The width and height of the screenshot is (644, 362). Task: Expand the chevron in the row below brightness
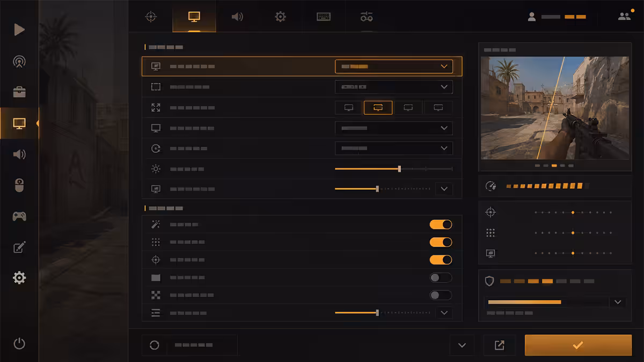[x=444, y=189]
